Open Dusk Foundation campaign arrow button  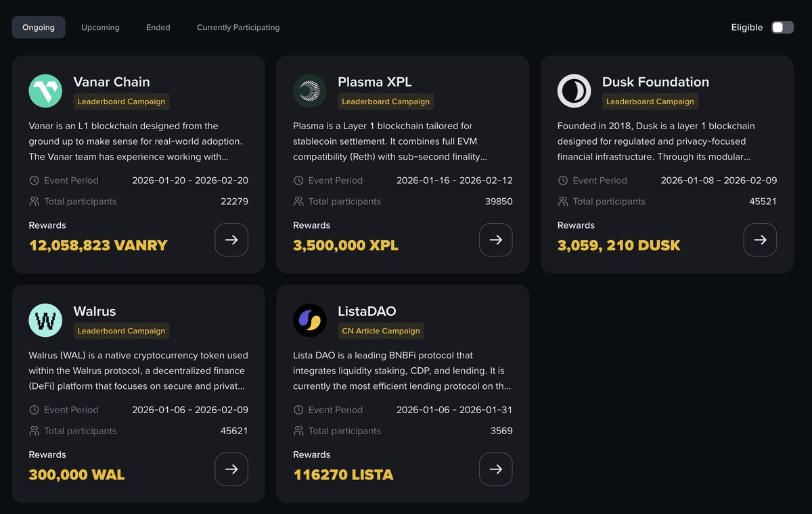coord(760,240)
